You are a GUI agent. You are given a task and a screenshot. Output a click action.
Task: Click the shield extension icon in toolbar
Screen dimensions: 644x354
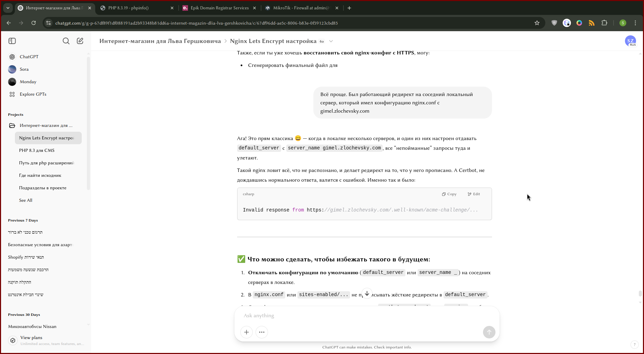554,23
